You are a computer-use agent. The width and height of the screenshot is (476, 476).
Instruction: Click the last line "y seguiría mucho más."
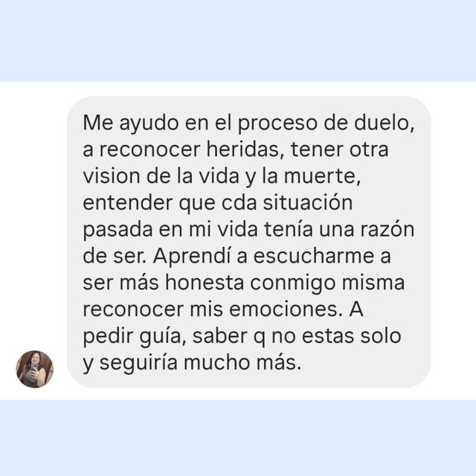click(192, 363)
